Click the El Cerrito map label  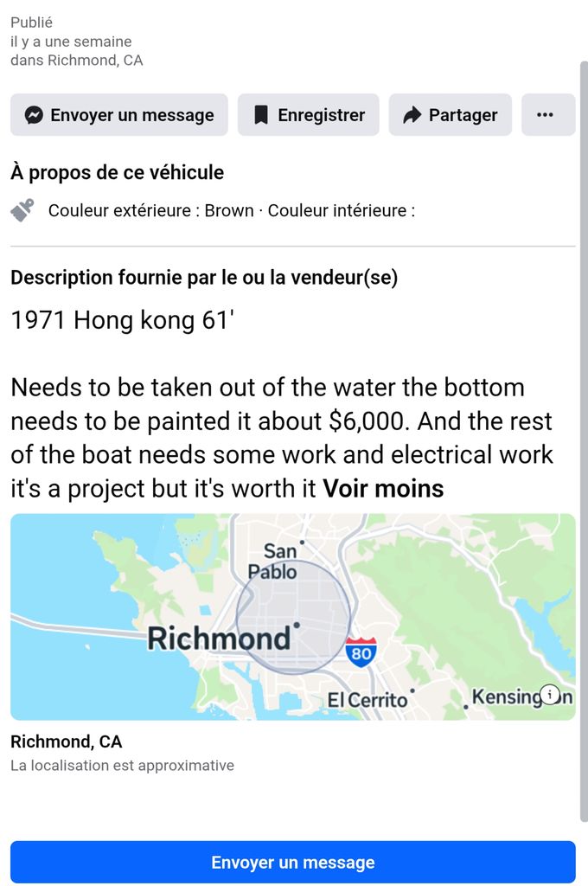coord(367,700)
